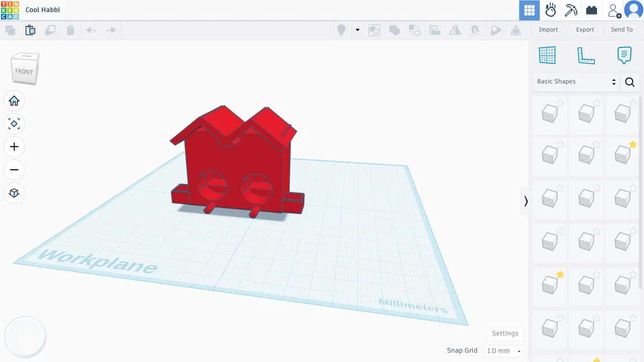Click the shapes search magnifier
The height and width of the screenshot is (362, 644).
coord(630,82)
